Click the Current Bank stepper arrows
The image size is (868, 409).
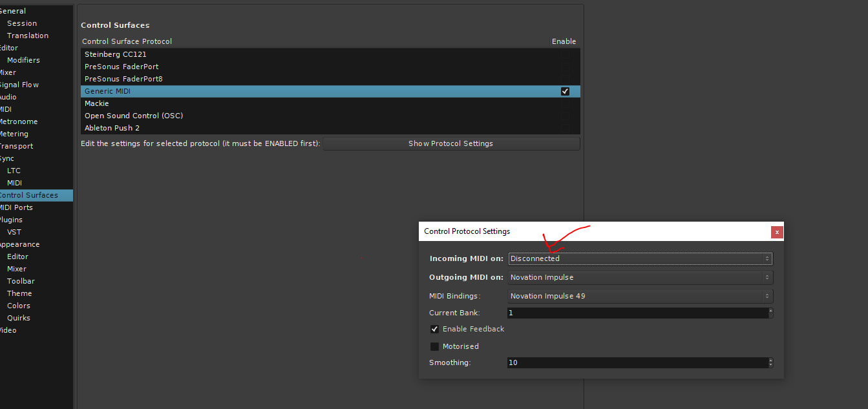click(x=770, y=313)
